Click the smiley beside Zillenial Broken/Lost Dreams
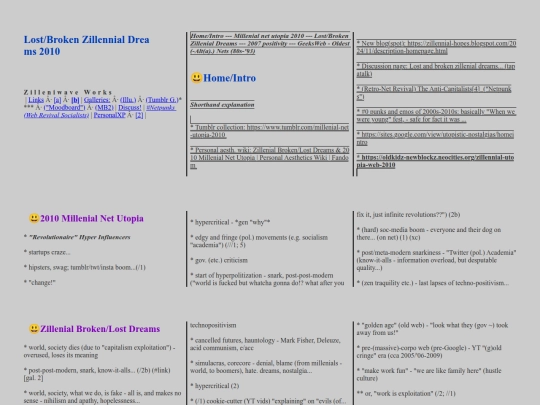Image resolution: width=540 pixels, height=405 pixels. [34, 329]
